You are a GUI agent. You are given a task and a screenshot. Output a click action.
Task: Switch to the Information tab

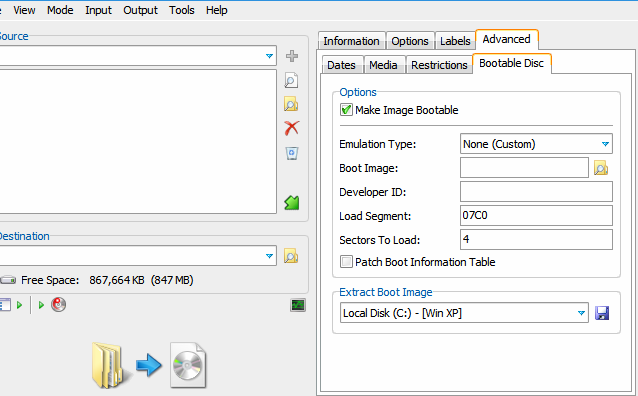(352, 41)
